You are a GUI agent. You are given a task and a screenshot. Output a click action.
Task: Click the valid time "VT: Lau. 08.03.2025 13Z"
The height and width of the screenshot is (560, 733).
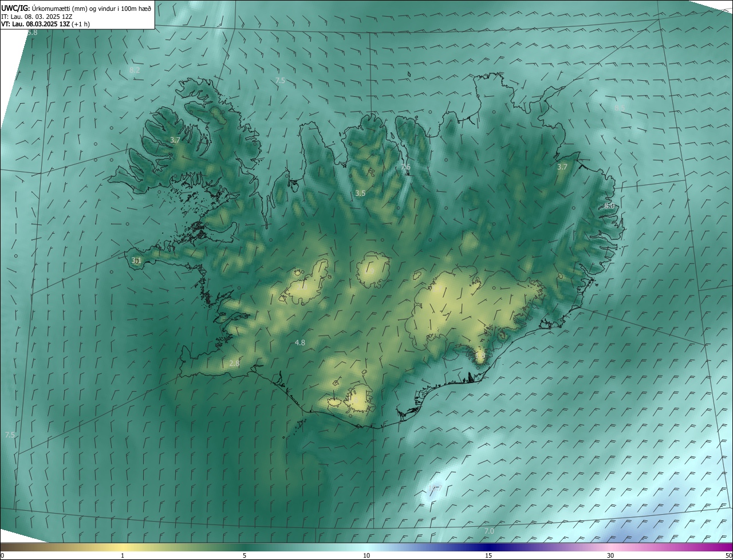(x=36, y=24)
